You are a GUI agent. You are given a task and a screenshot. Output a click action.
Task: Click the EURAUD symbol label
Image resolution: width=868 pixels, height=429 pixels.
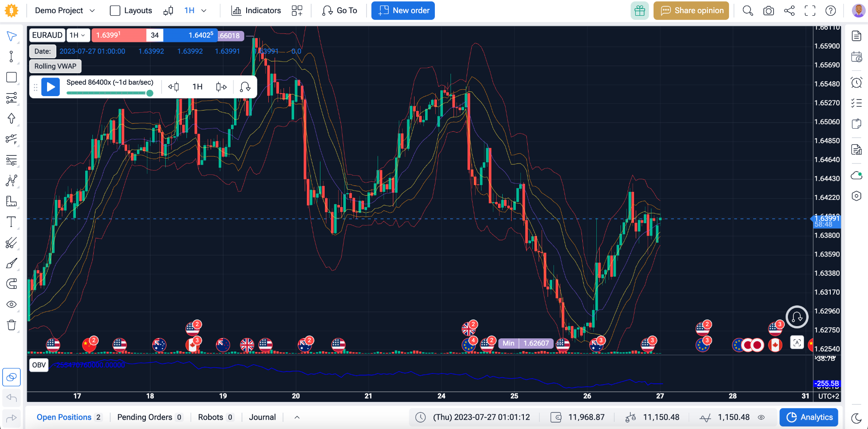(47, 35)
